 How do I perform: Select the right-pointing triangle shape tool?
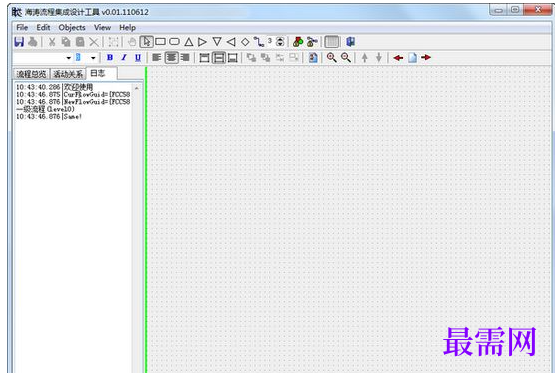202,42
